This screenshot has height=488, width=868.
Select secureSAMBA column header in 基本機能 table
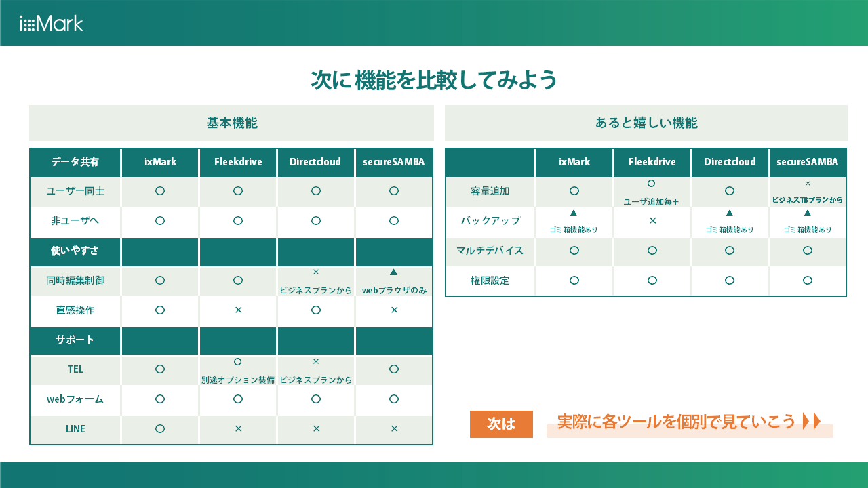click(x=394, y=162)
